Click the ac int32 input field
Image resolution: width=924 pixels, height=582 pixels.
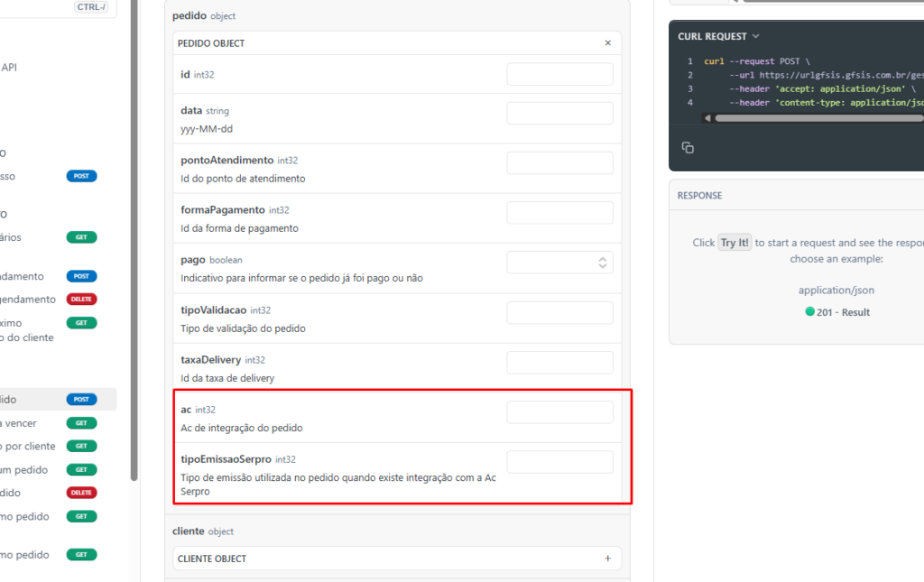click(x=559, y=412)
